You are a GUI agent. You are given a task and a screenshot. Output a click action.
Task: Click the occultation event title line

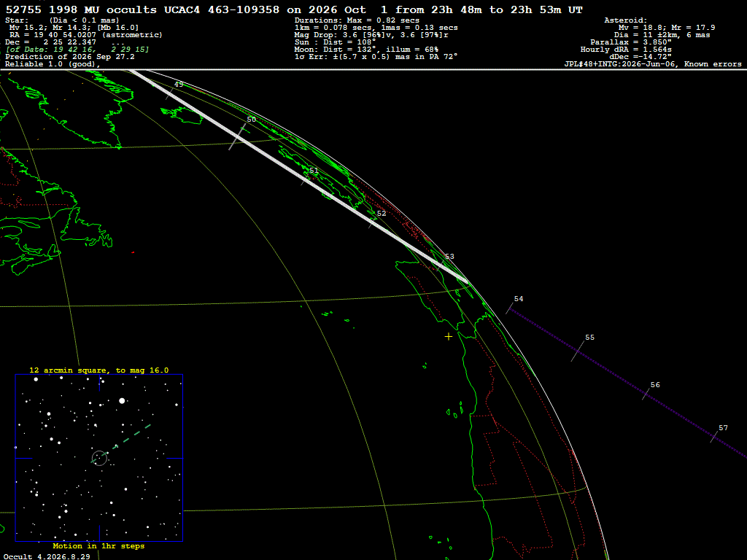point(294,9)
